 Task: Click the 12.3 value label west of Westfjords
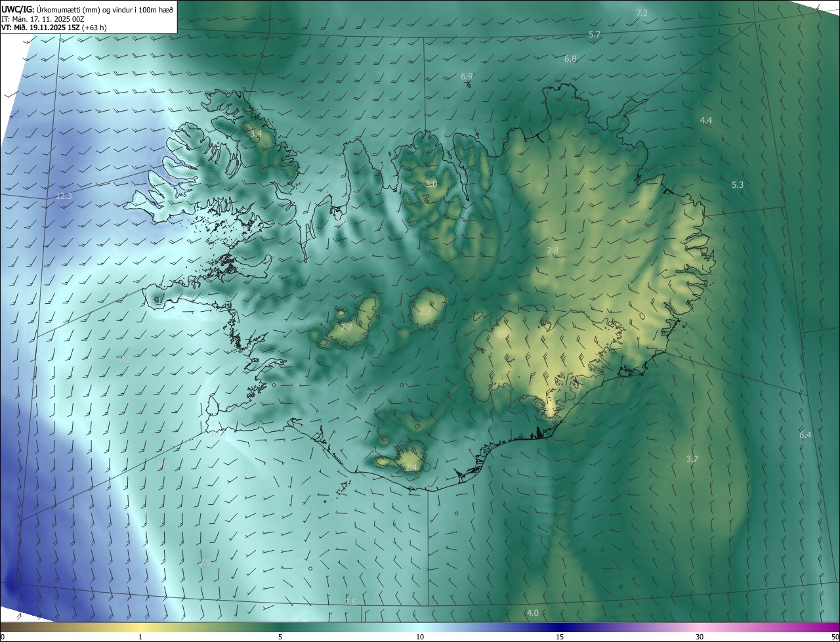coord(64,196)
